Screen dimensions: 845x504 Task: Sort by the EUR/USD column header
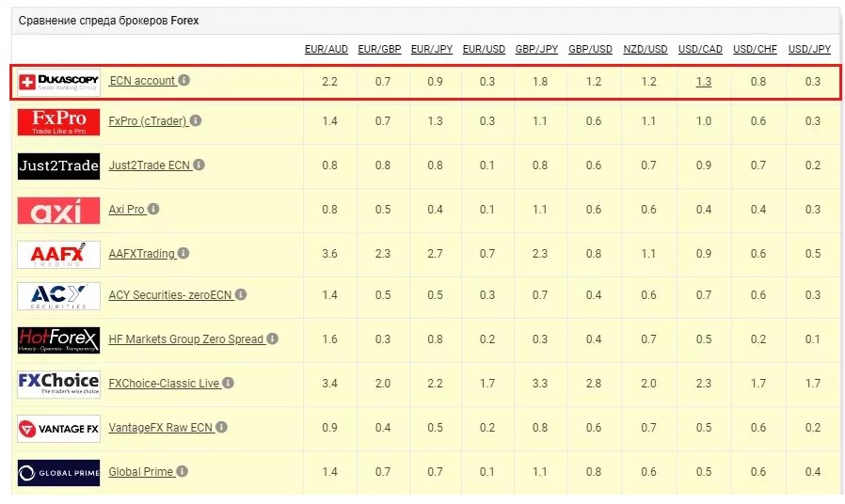[484, 49]
